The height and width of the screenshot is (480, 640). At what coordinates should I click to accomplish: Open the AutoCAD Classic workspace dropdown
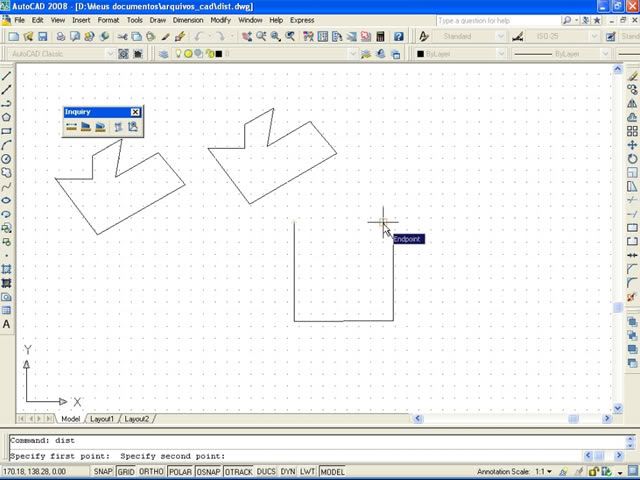(110, 54)
